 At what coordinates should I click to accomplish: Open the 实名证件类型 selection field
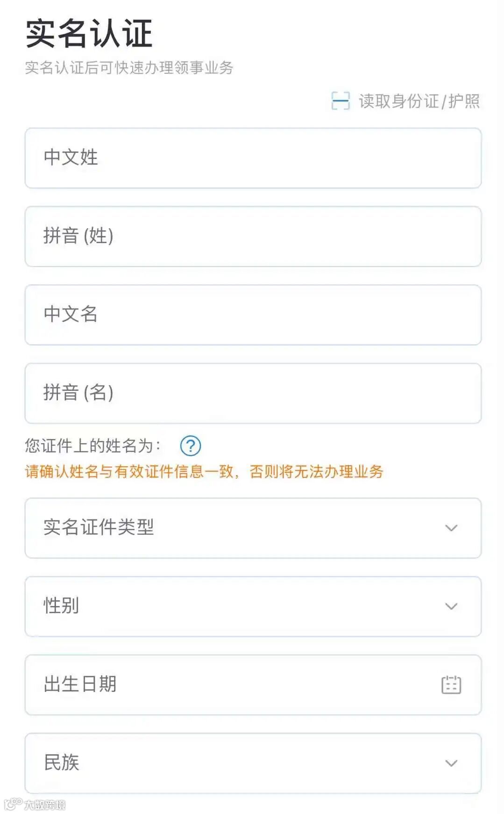click(253, 528)
